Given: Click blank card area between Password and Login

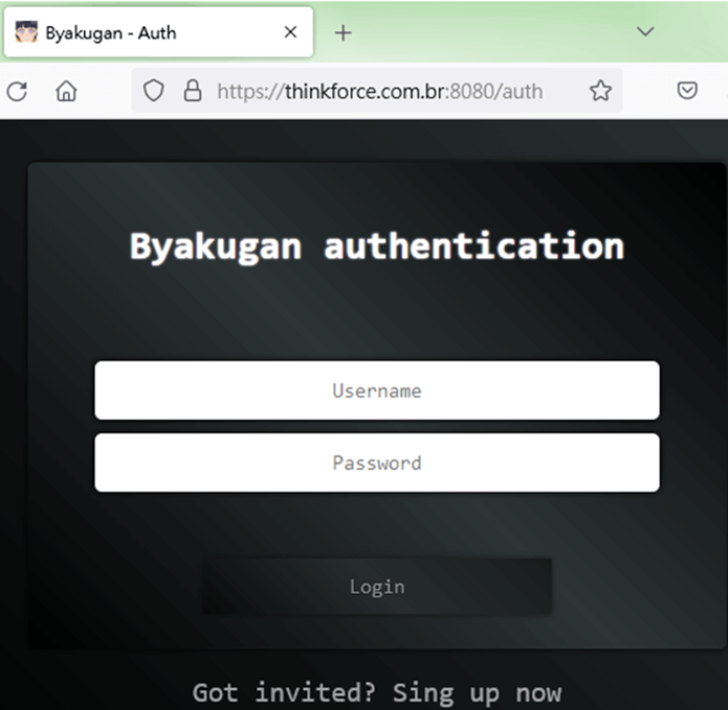Looking at the screenshot, I should tap(377, 525).
